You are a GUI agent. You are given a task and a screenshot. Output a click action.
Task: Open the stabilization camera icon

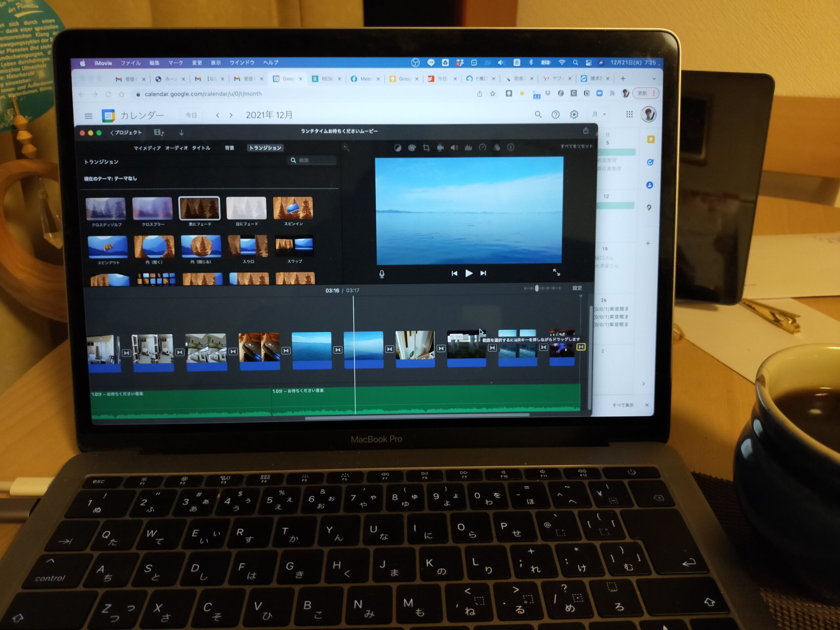[440, 147]
